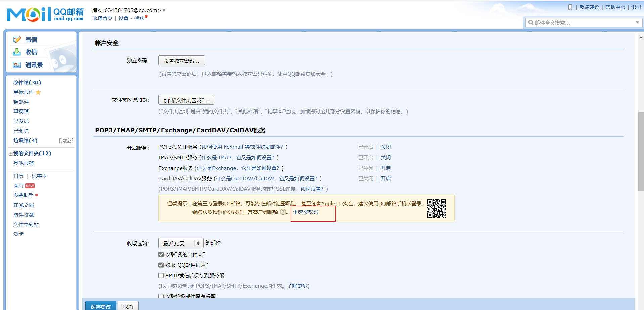Click the 取消 button

tap(128, 306)
